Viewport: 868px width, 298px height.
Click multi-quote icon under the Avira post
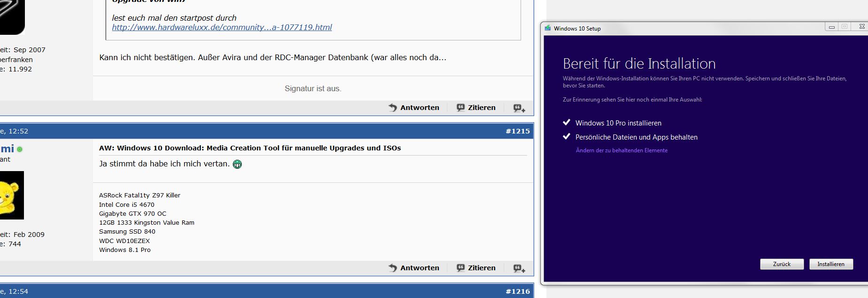pyautogui.click(x=519, y=108)
